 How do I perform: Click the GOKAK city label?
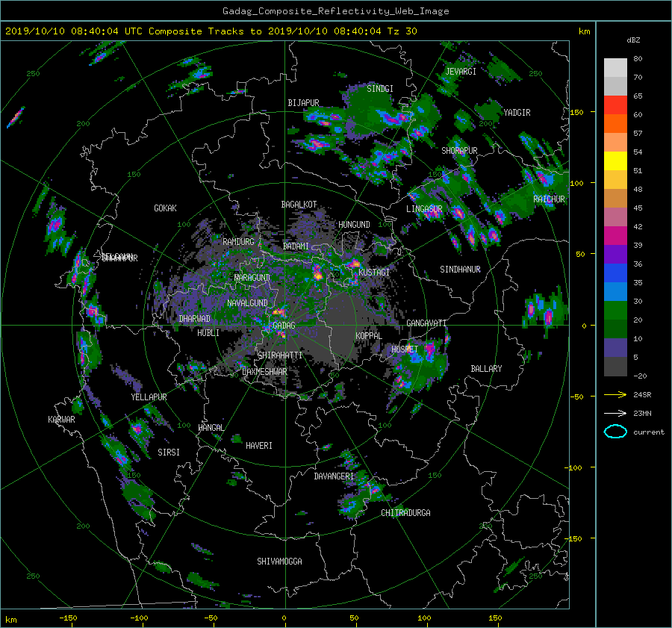tap(165, 208)
